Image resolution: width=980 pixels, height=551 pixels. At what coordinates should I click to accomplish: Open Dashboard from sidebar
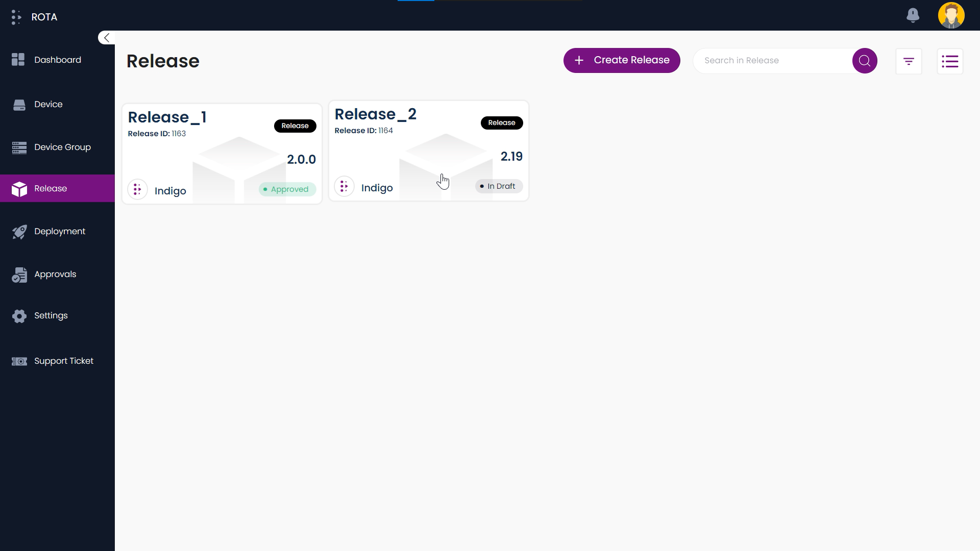click(57, 59)
